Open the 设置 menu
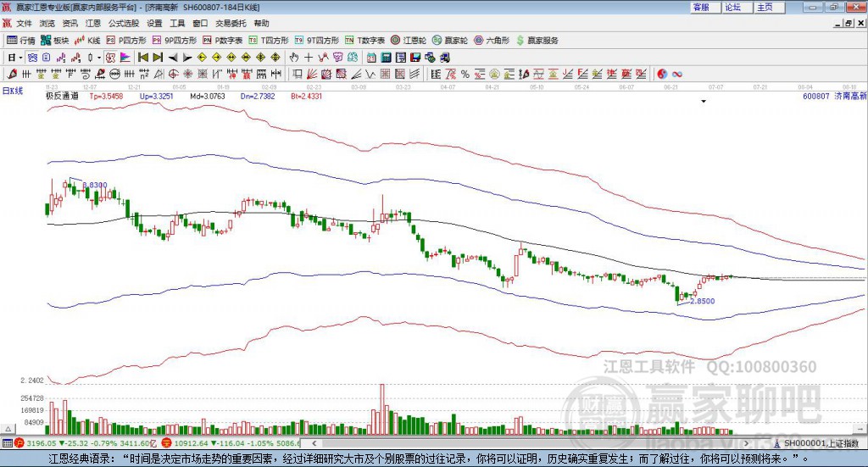 point(154,23)
